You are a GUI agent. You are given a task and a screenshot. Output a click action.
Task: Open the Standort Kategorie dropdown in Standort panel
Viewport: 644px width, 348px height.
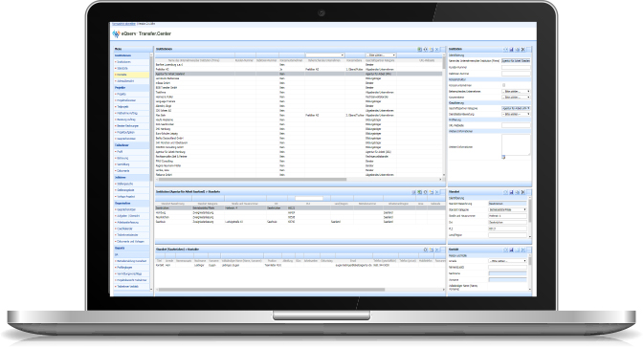[507, 209]
